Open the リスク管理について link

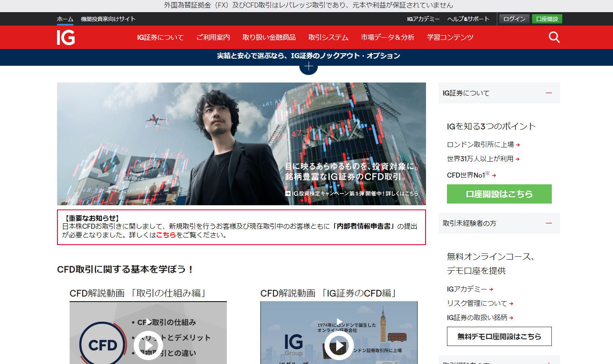[477, 303]
